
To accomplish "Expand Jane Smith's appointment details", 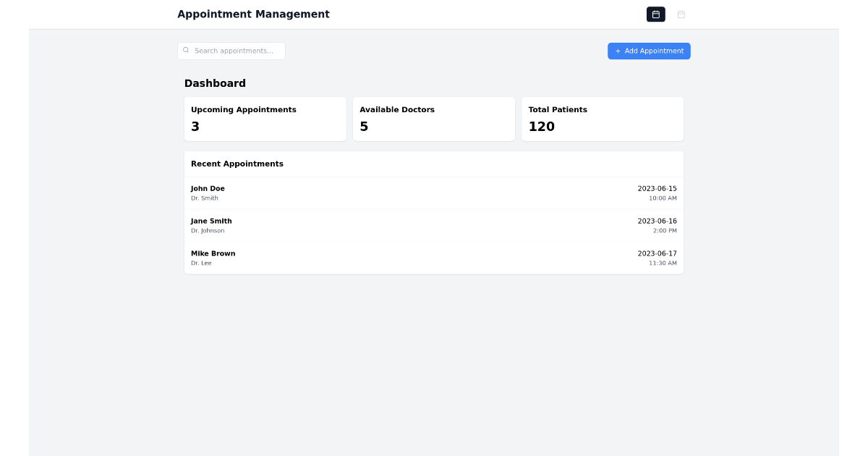I will (433, 224).
